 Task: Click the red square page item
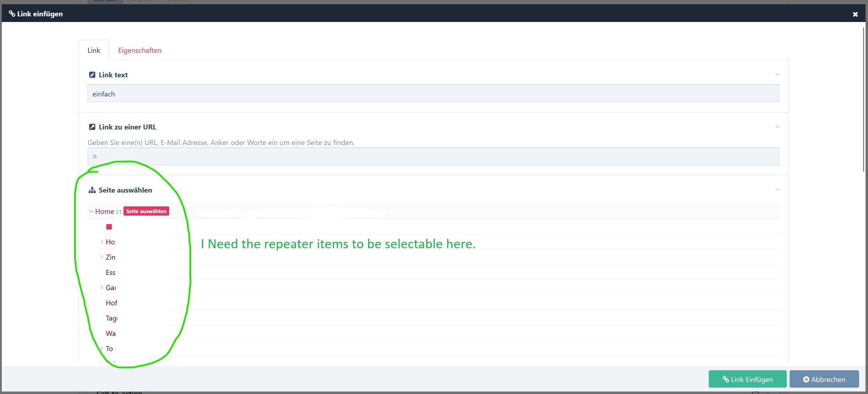109,227
